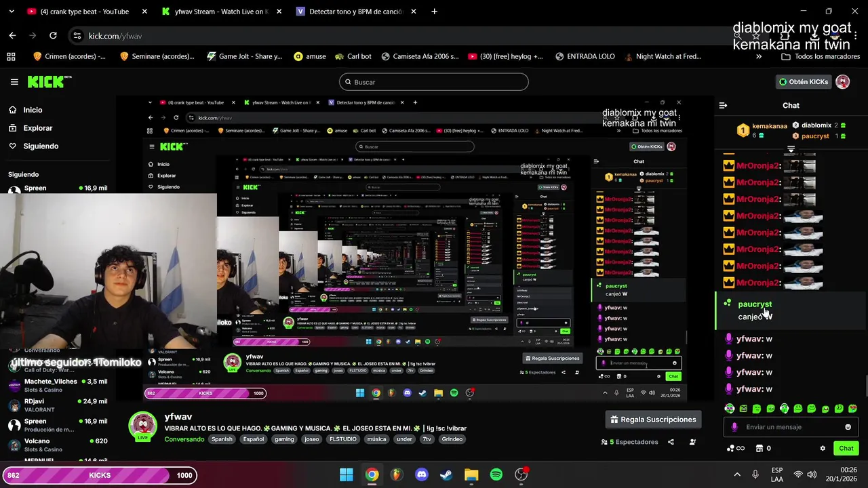The width and height of the screenshot is (868, 488).
Task: Share the yfwav stream
Action: click(x=671, y=442)
